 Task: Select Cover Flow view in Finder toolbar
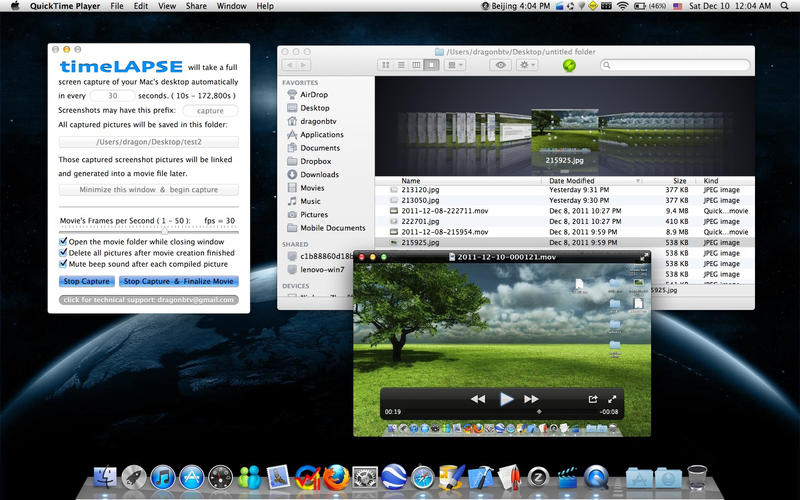(x=432, y=65)
